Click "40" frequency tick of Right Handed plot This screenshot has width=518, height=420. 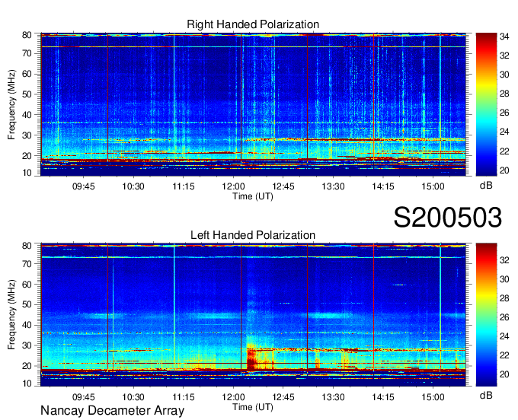pos(27,115)
